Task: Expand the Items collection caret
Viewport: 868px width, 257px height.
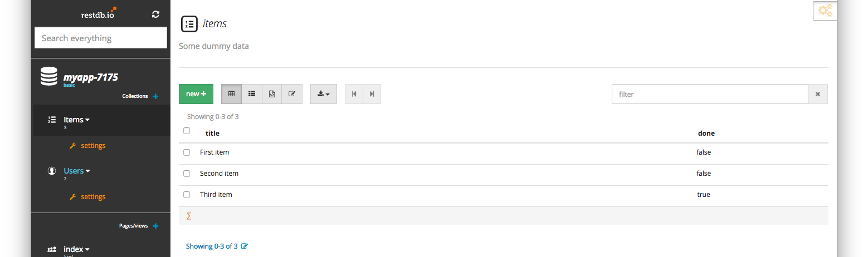Action: click(x=87, y=120)
